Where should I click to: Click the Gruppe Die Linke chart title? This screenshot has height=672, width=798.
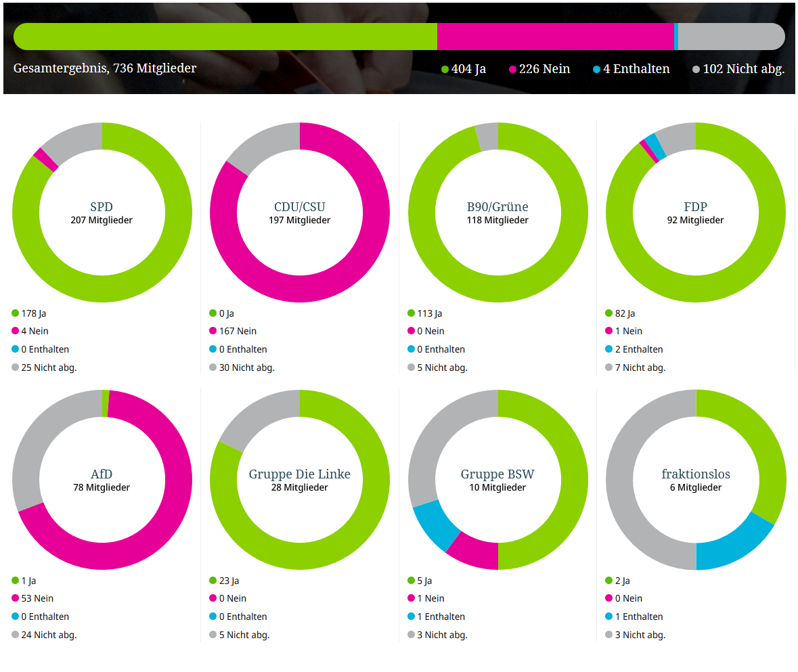coord(300,474)
